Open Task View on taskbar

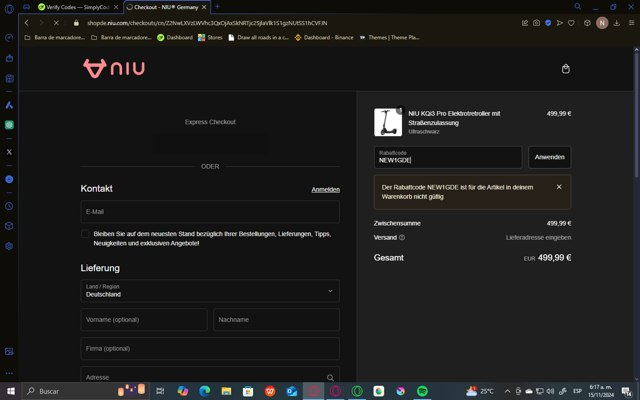coord(160,391)
